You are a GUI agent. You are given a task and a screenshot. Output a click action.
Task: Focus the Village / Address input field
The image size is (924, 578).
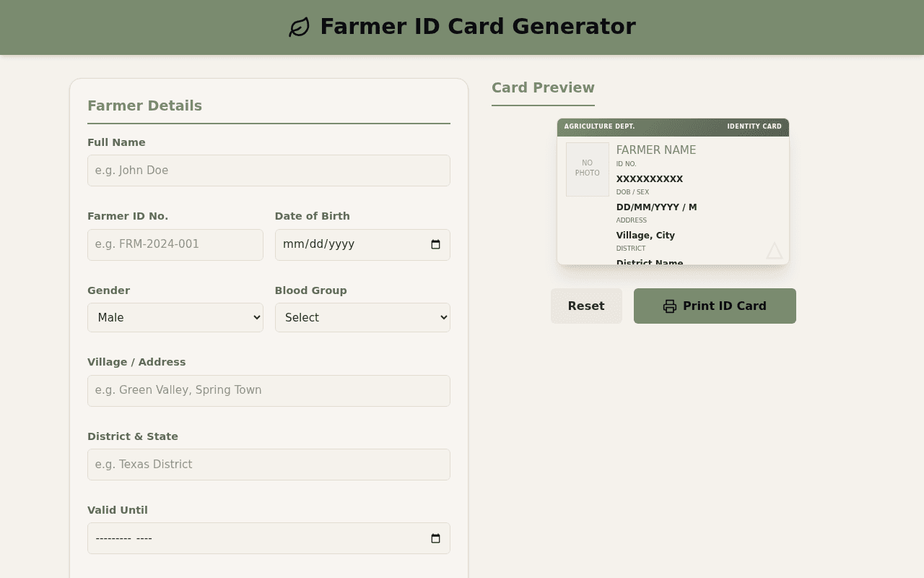[x=269, y=390]
